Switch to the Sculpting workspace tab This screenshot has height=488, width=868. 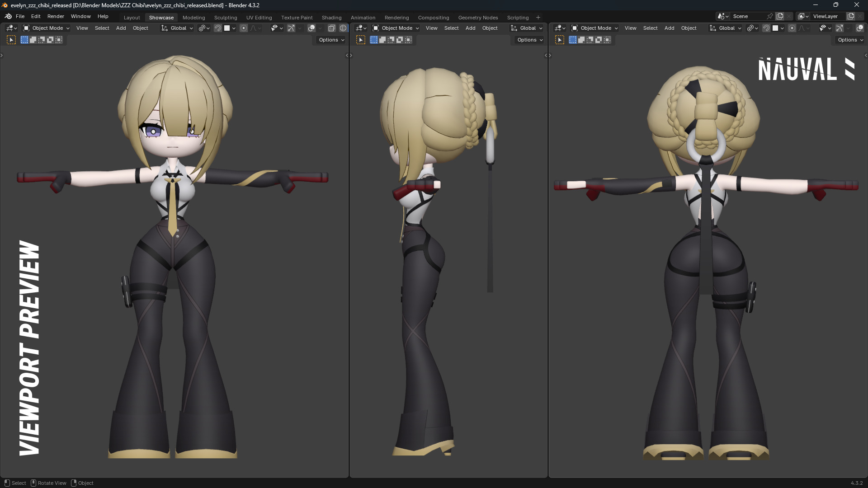[x=225, y=18]
